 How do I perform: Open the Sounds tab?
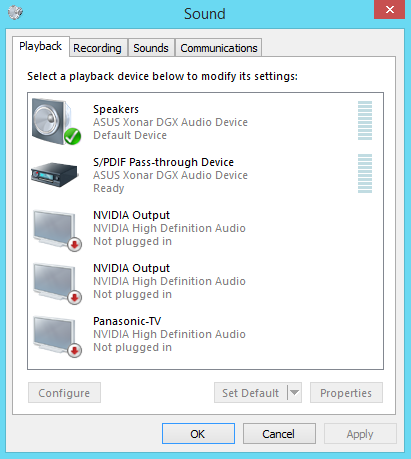(151, 48)
